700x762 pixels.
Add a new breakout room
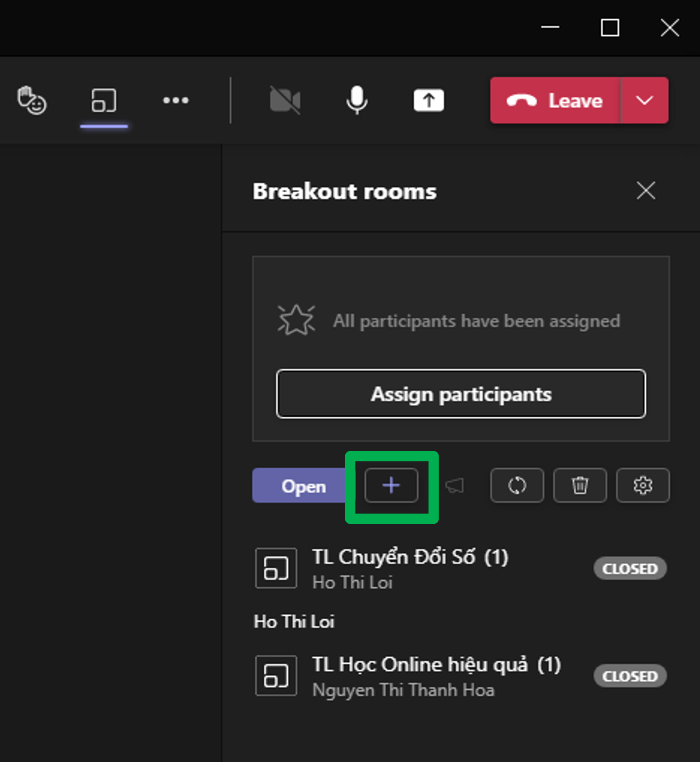391,485
